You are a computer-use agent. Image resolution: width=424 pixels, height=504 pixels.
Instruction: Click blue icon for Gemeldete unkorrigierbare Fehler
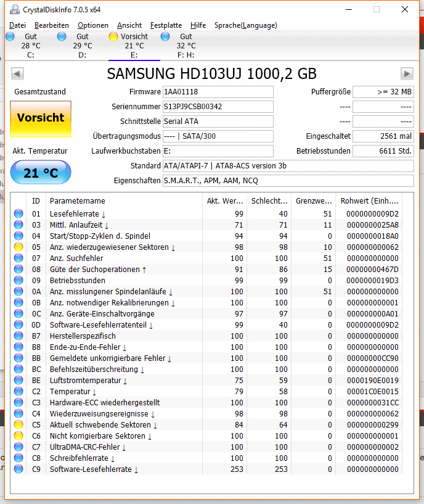click(x=18, y=358)
